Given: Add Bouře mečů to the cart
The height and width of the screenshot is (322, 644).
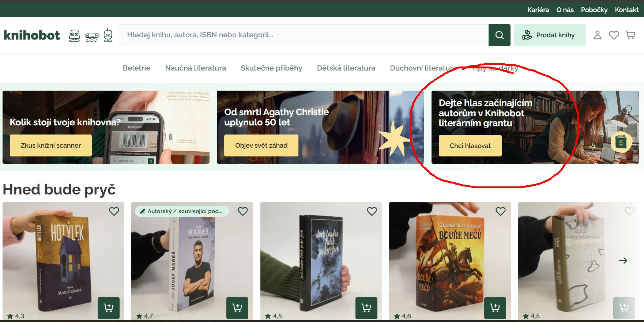Looking at the screenshot, I should coord(495,308).
